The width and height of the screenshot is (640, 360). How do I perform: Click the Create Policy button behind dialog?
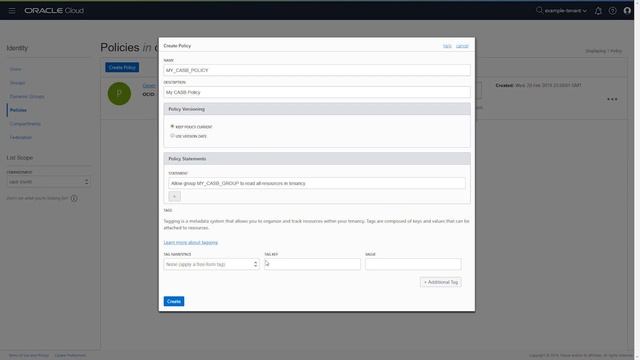[122, 67]
